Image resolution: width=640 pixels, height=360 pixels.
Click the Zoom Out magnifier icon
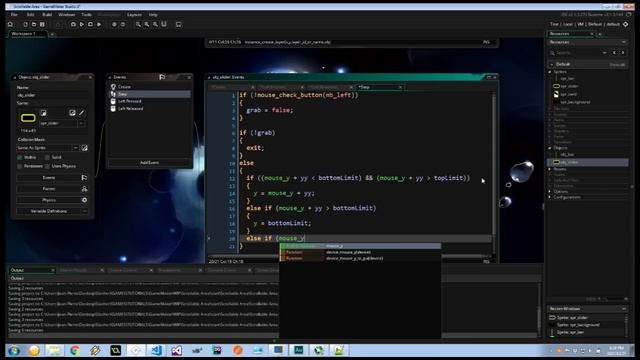pos(138,24)
